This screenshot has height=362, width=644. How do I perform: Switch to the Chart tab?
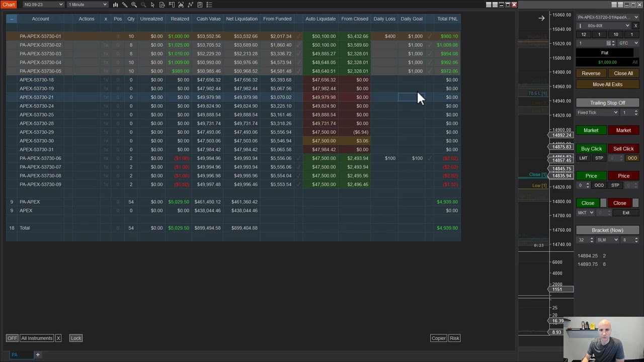tap(9, 5)
